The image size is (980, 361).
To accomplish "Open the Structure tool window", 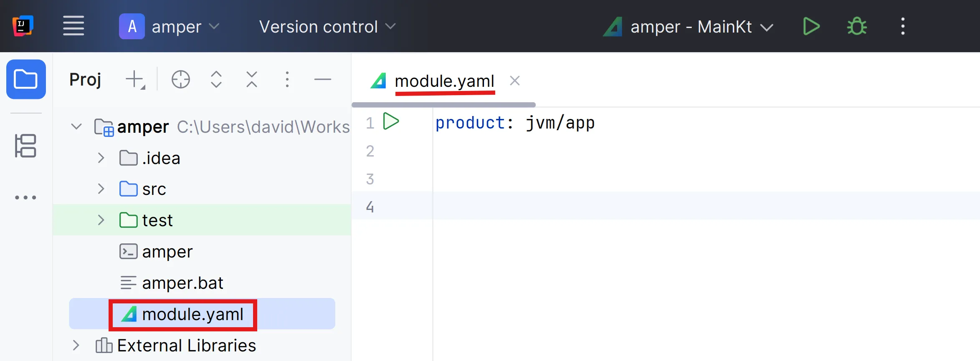I will click(x=26, y=146).
